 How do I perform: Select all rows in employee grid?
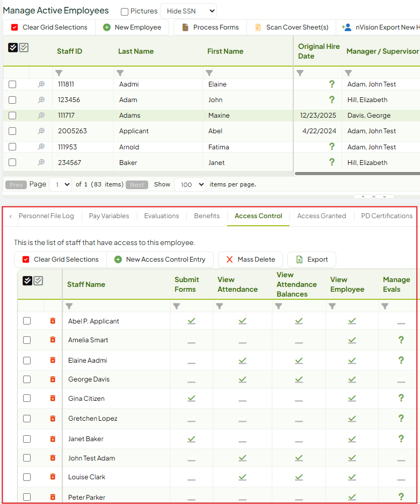pyautogui.click(x=13, y=48)
